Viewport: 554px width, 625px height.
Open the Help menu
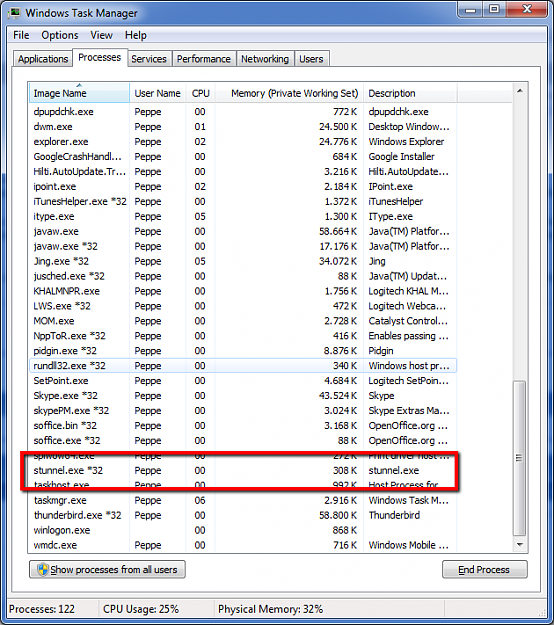coord(136,35)
